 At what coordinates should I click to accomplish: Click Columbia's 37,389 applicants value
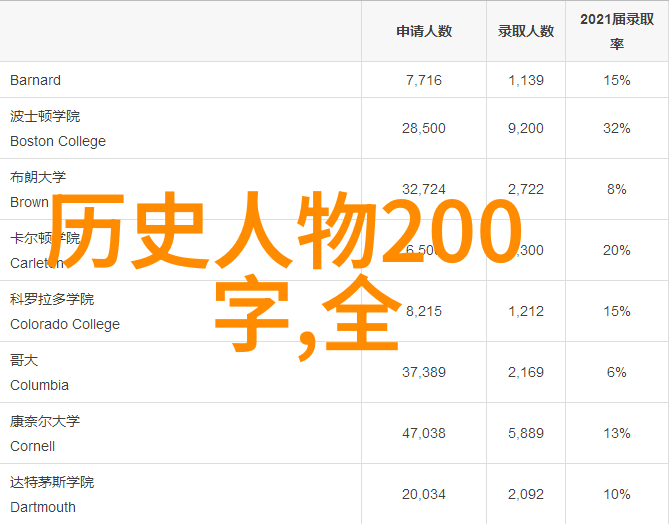point(424,372)
